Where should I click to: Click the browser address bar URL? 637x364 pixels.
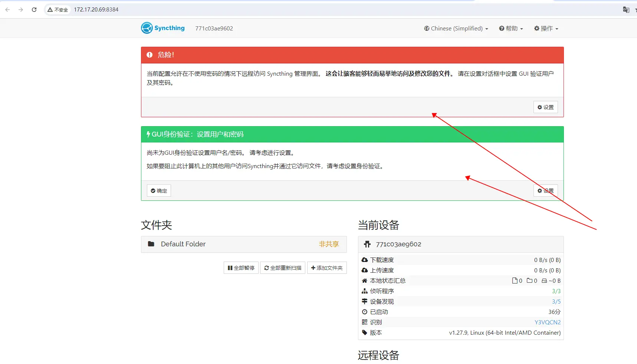point(96,10)
